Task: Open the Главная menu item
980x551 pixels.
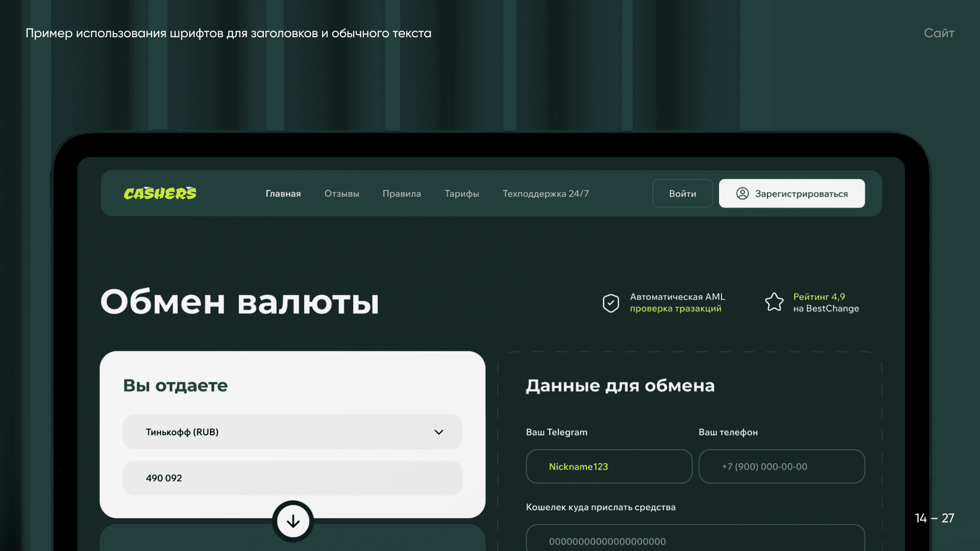Action: (x=283, y=194)
